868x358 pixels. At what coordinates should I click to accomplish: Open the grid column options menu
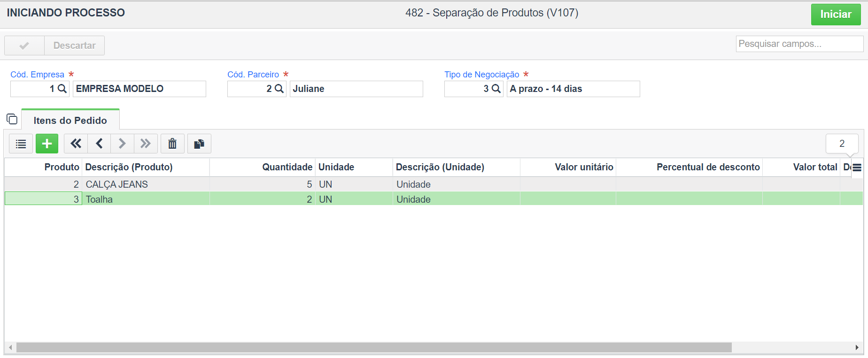pyautogui.click(x=857, y=168)
